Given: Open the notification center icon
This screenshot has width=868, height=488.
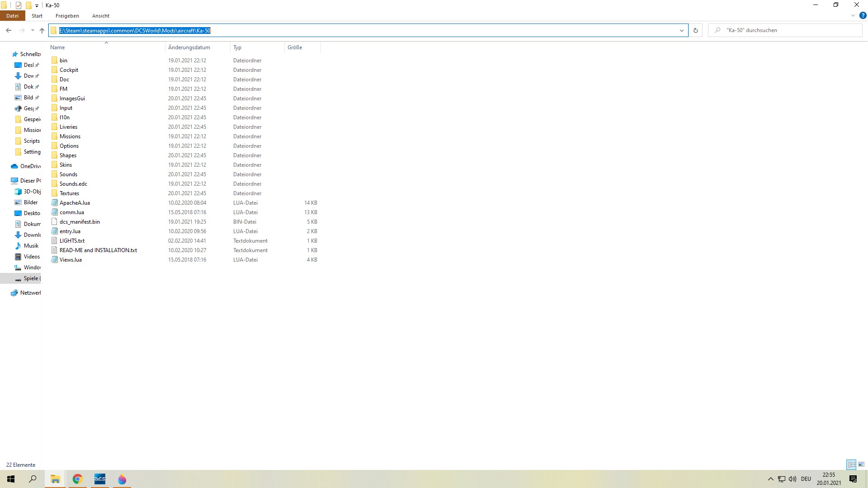Looking at the screenshot, I should coord(853,479).
